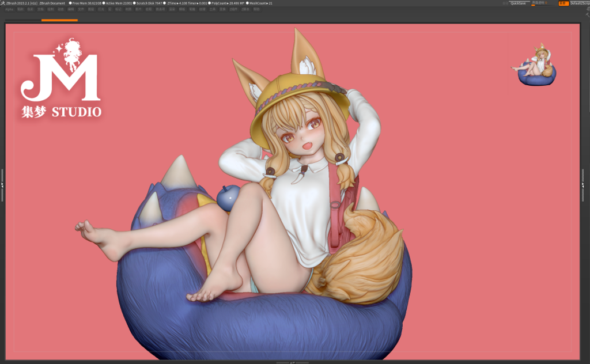
Task: Click the 'Scratch Disk 7647' status readout
Action: coord(147,3)
